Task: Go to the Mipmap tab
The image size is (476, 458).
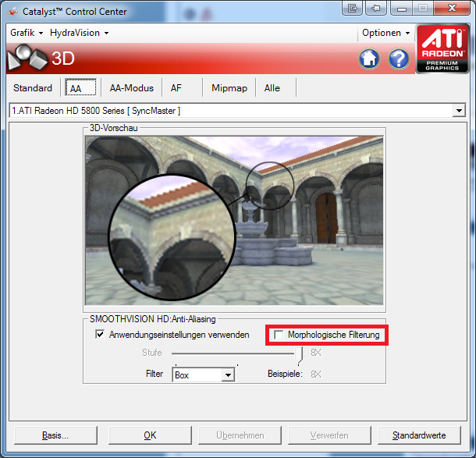Action: (229, 88)
